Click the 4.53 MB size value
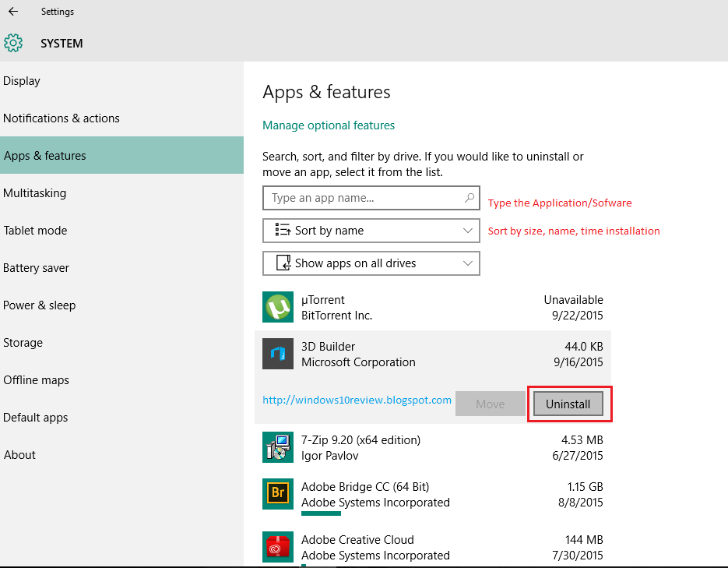The image size is (728, 568). point(582,439)
